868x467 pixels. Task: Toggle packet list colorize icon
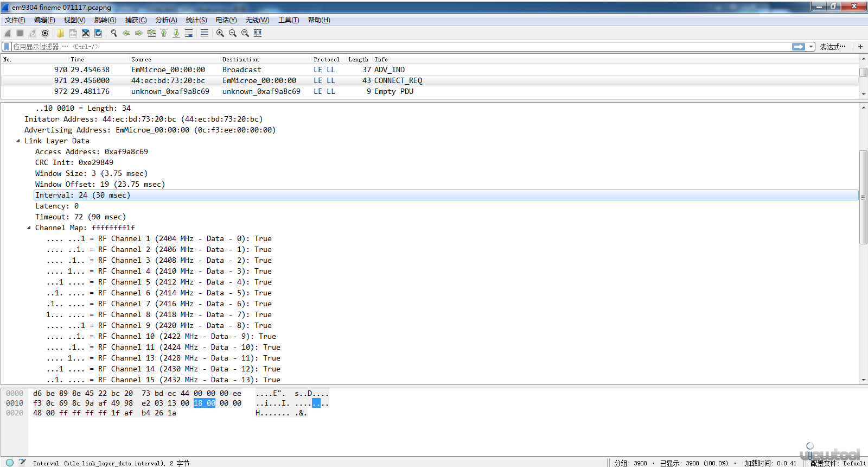tap(205, 33)
